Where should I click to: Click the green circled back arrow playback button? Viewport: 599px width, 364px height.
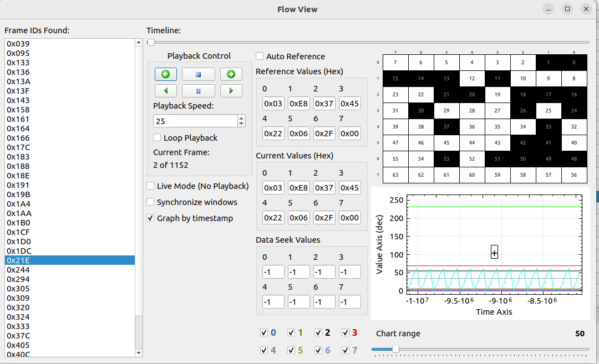tap(165, 74)
